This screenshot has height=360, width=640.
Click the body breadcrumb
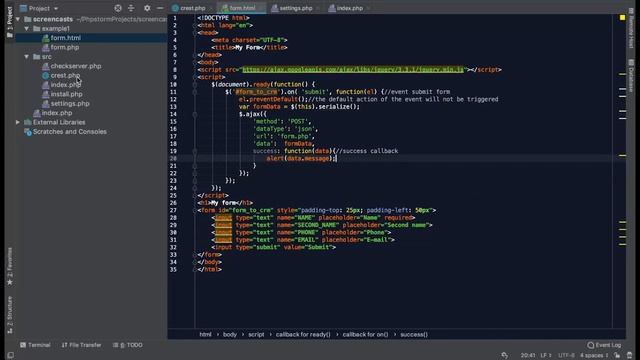pyautogui.click(x=230, y=335)
